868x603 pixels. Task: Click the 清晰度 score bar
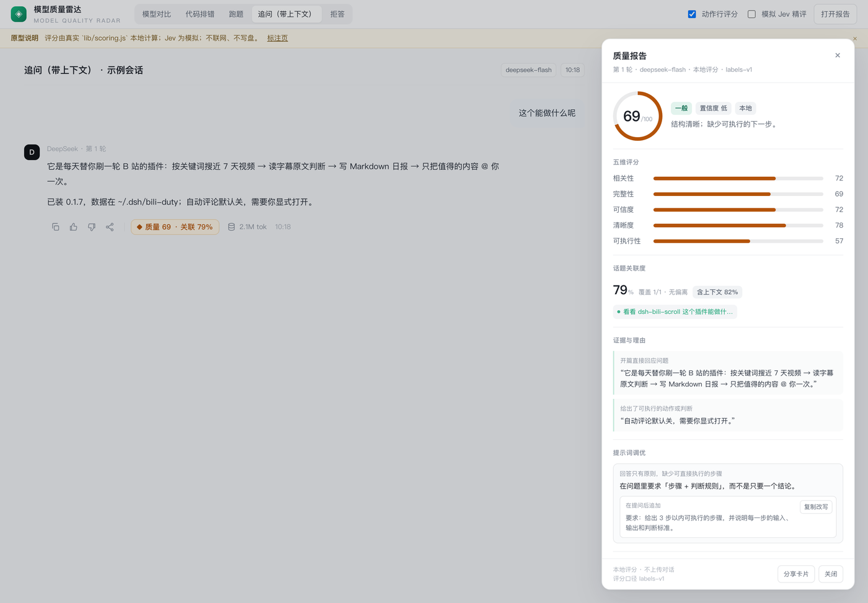pyautogui.click(x=738, y=226)
